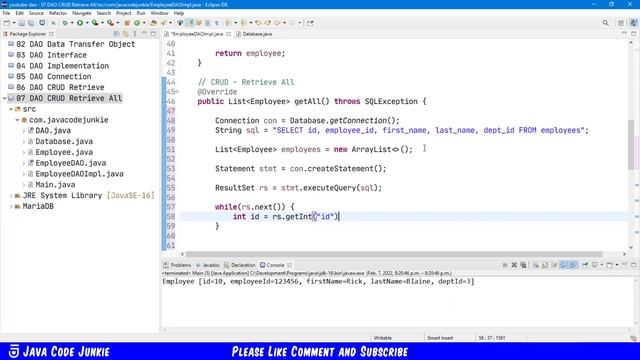This screenshot has height=360, width=640.
Task: Click the Pin Console icon
Action: pyautogui.click(x=585, y=265)
